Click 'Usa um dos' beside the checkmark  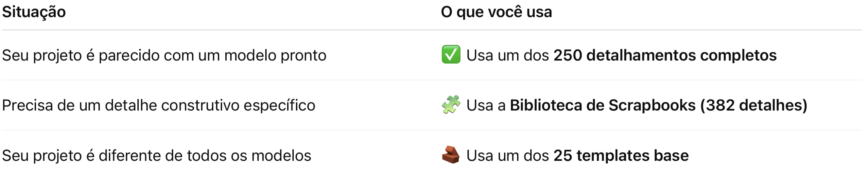tap(508, 55)
